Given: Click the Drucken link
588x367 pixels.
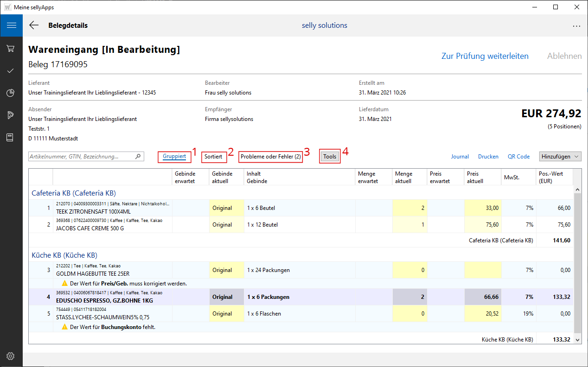Looking at the screenshot, I should (x=488, y=157).
